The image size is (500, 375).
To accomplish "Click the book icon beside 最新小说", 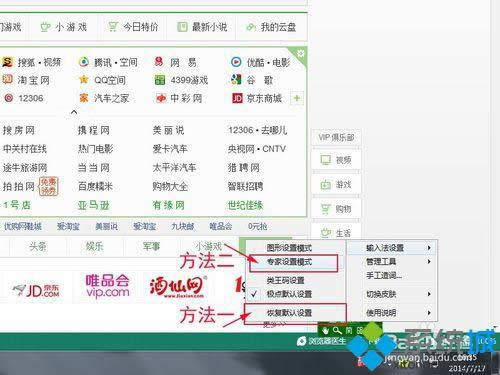I will (x=182, y=27).
